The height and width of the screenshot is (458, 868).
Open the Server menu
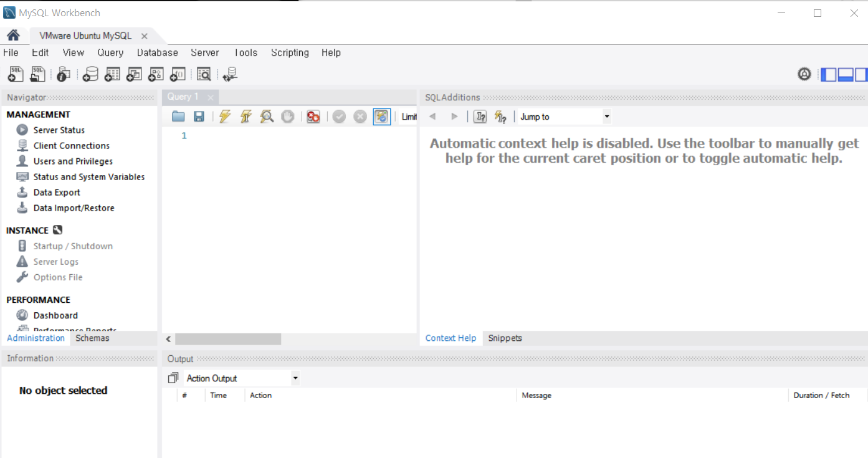coord(205,52)
